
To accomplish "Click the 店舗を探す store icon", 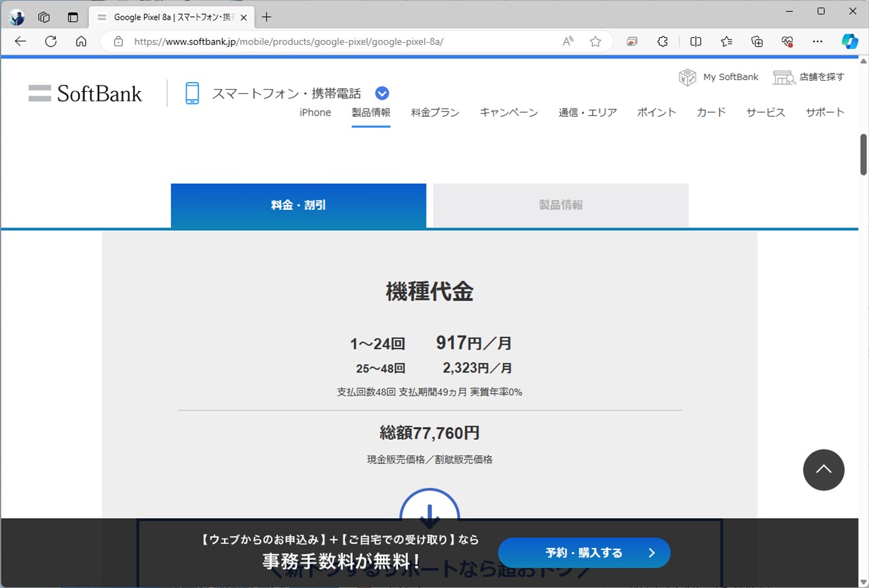I will coord(783,77).
